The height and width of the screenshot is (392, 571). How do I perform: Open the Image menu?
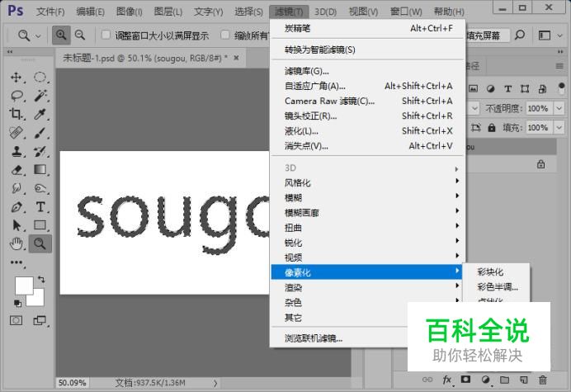point(130,12)
